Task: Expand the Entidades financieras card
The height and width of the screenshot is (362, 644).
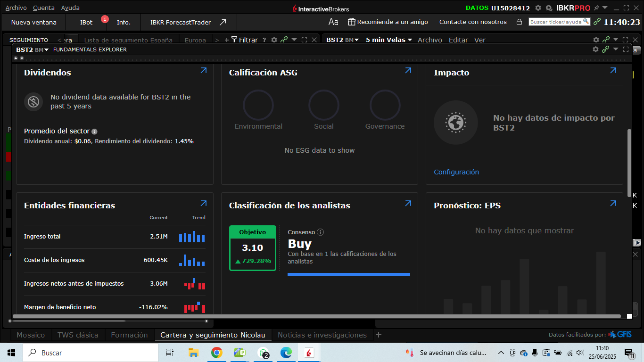Action: click(203, 204)
